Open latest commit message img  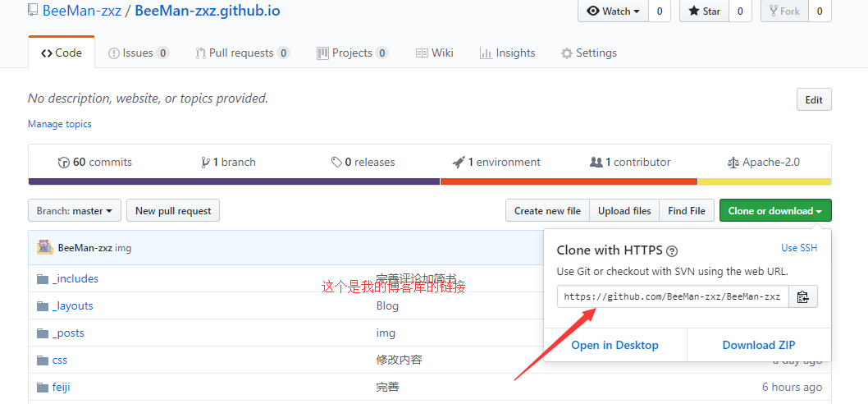123,248
